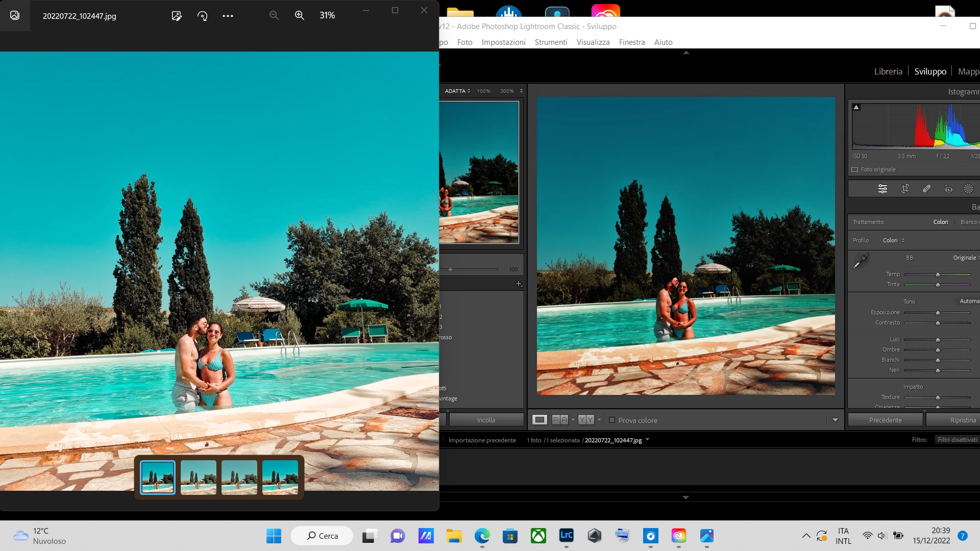The height and width of the screenshot is (551, 980).
Task: Select the Crop overlay tool
Action: click(905, 189)
